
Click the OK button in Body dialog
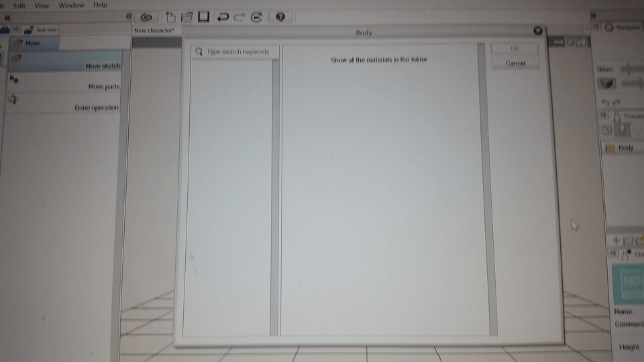click(x=515, y=49)
